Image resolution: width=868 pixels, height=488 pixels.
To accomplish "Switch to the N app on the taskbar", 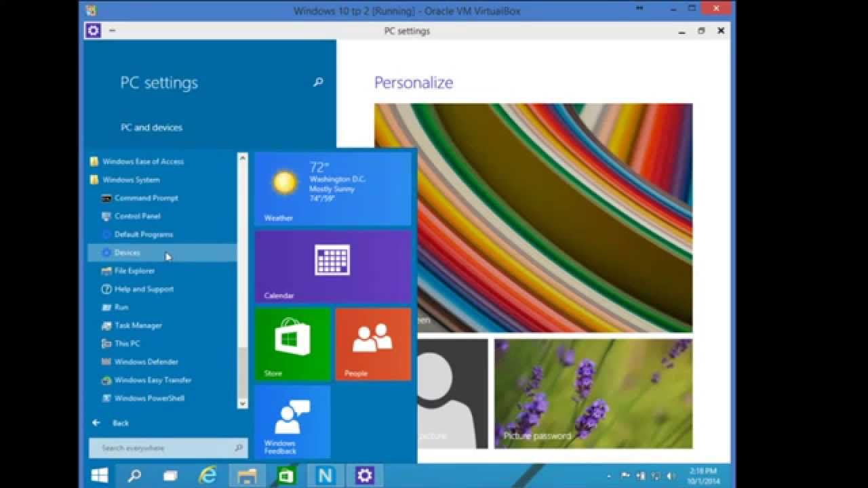I will 325,476.
